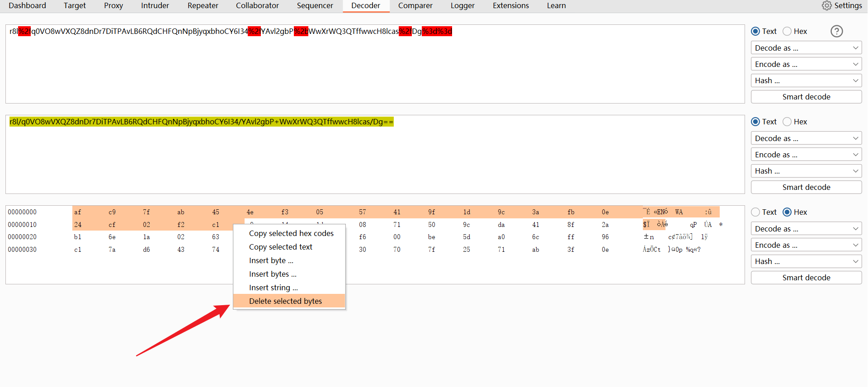Click 'Insert string ...' in context menu
Image resolution: width=868 pixels, height=387 pixels.
[273, 288]
